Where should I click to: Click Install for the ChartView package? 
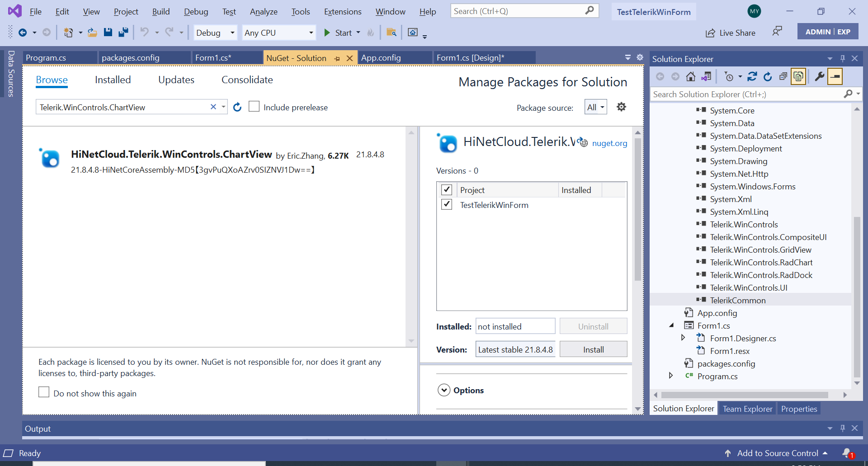click(593, 349)
